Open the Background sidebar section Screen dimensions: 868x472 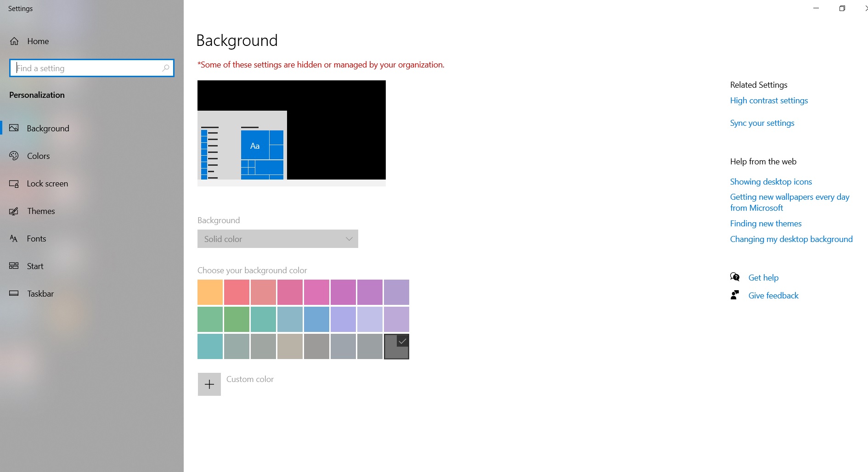point(92,128)
